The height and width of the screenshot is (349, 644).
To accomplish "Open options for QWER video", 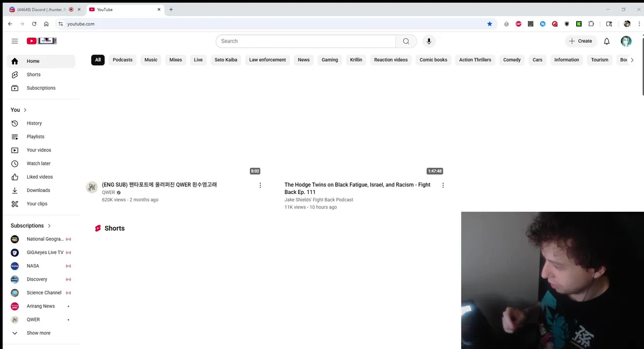I will click(x=260, y=185).
